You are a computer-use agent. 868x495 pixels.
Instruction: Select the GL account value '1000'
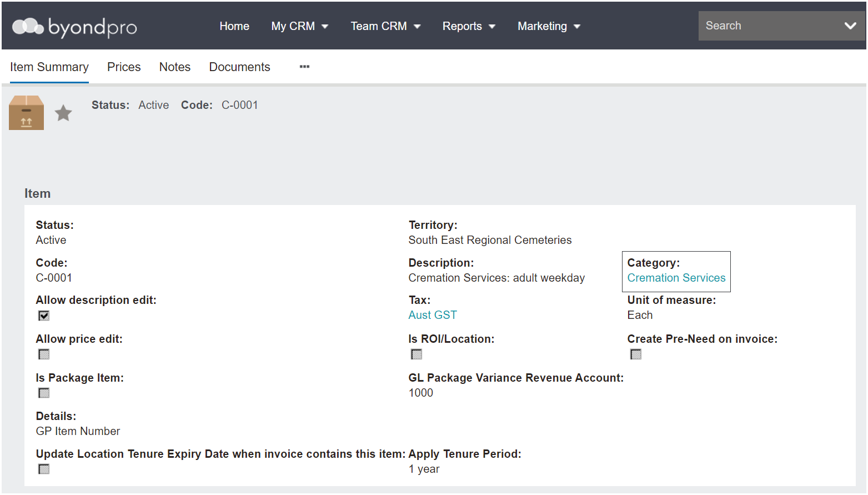tap(420, 393)
